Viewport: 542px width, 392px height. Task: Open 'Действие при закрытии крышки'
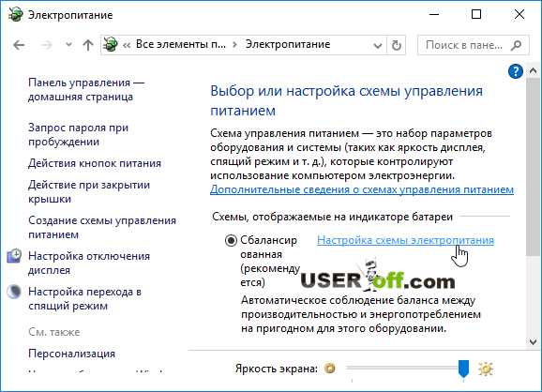pos(89,192)
